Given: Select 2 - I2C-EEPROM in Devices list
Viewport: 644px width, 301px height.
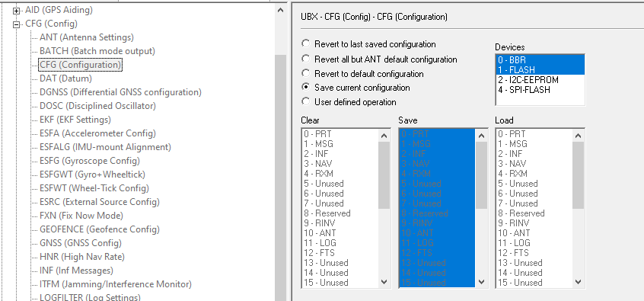Looking at the screenshot, I should [540, 80].
